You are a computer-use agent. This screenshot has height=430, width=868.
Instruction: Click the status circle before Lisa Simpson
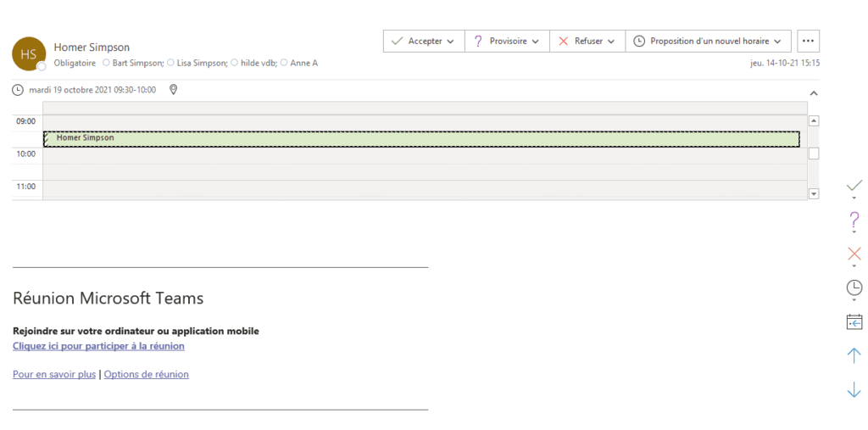tap(170, 63)
